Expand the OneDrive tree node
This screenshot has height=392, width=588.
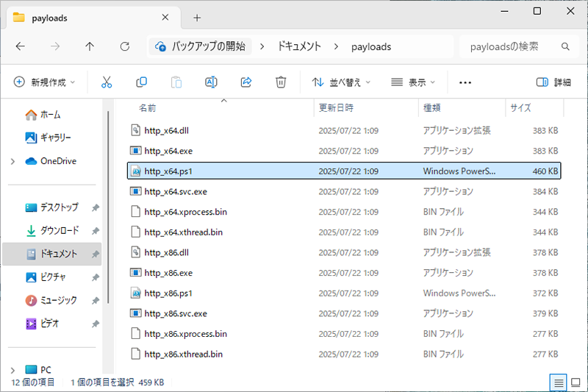coord(12,161)
